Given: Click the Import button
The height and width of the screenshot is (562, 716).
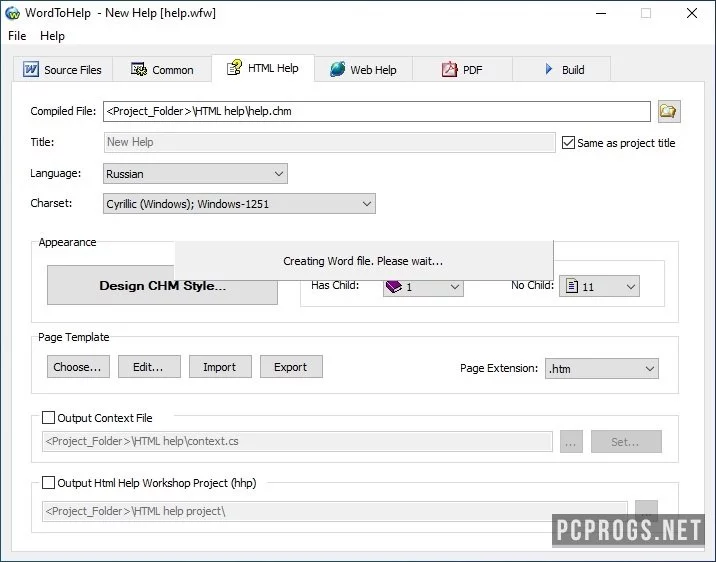Looking at the screenshot, I should [220, 367].
